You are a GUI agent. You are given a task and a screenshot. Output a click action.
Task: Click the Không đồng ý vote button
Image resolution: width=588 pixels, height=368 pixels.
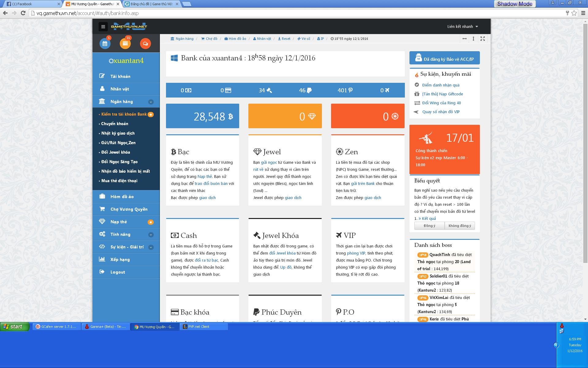[x=460, y=226]
